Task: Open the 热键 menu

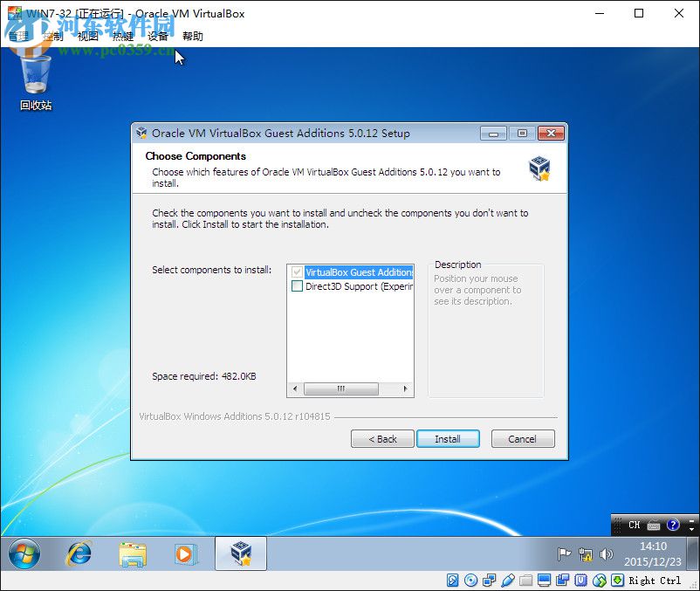Action: (x=123, y=36)
